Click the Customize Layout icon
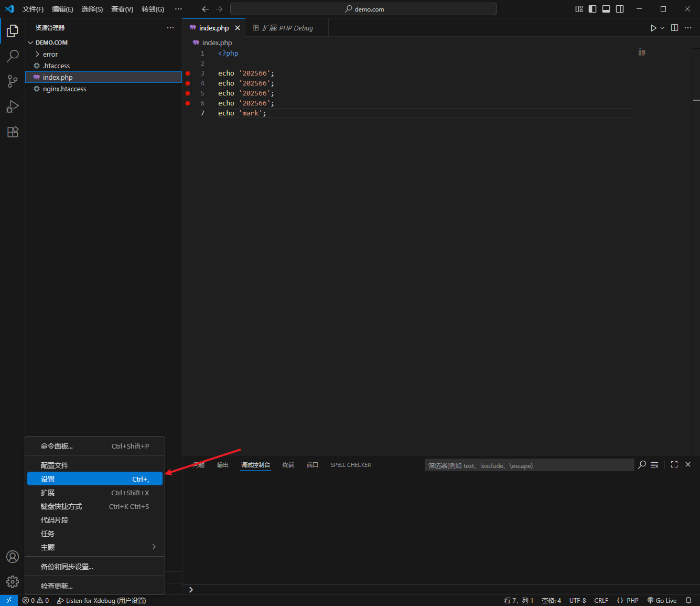Image resolution: width=700 pixels, height=606 pixels. (x=579, y=9)
